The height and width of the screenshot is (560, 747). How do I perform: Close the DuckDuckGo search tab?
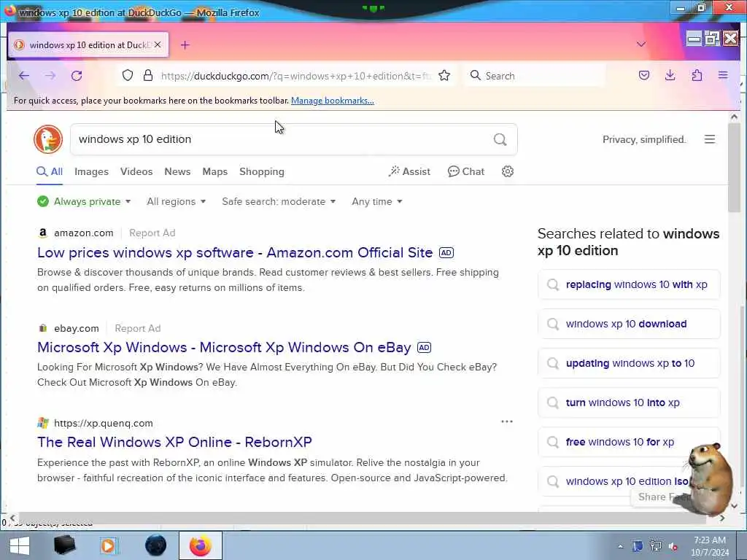[158, 44]
